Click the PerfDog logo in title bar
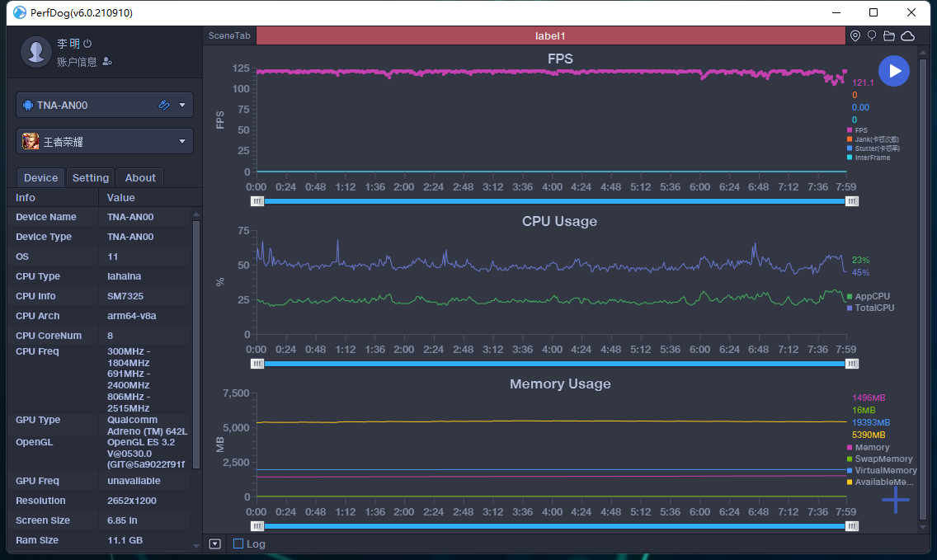The height and width of the screenshot is (560, 937). [x=20, y=12]
